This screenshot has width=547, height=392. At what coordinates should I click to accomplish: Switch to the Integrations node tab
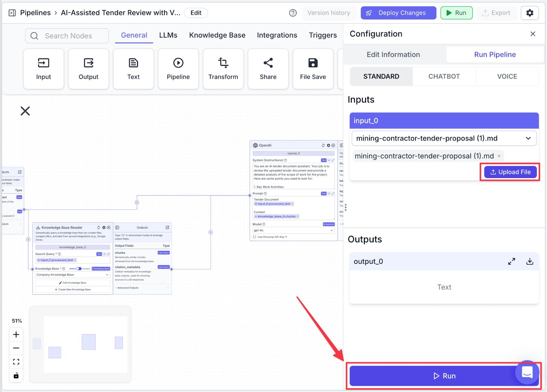(x=277, y=35)
